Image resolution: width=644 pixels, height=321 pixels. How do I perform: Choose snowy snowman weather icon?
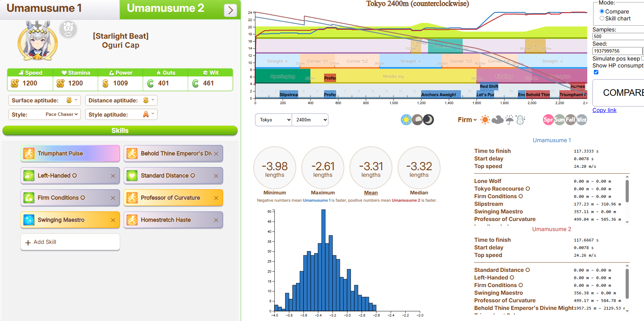520,120
